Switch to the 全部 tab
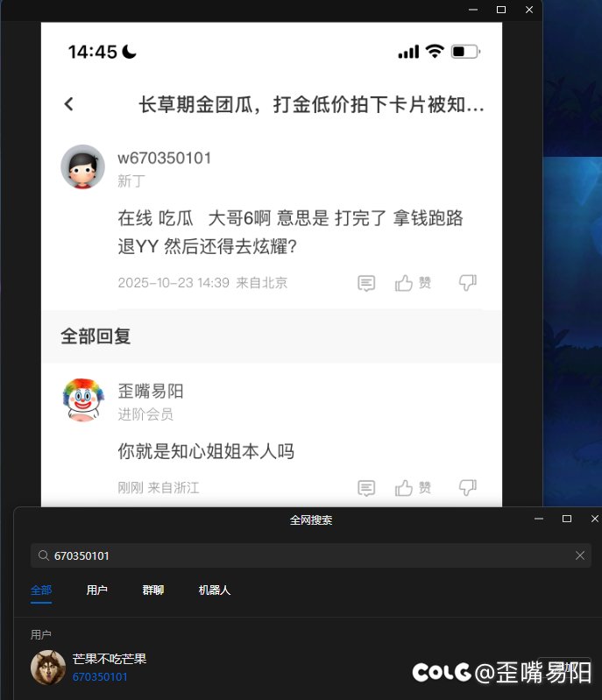This screenshot has width=602, height=700. 41,590
